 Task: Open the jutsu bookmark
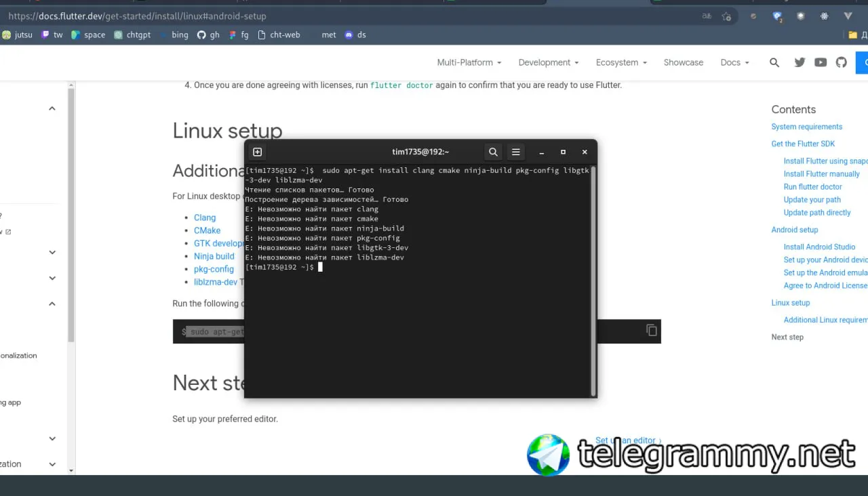(x=17, y=35)
